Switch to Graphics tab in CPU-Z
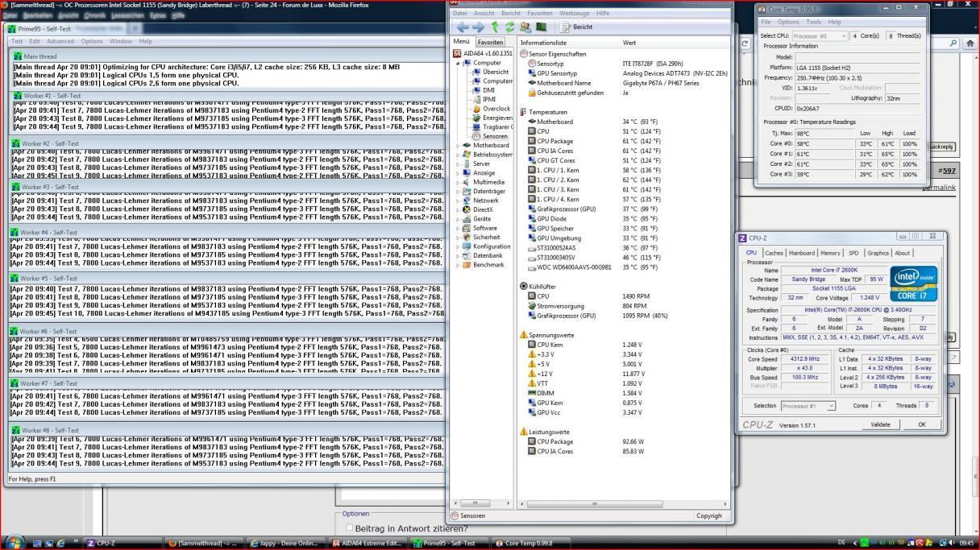980x550 pixels. tap(878, 253)
